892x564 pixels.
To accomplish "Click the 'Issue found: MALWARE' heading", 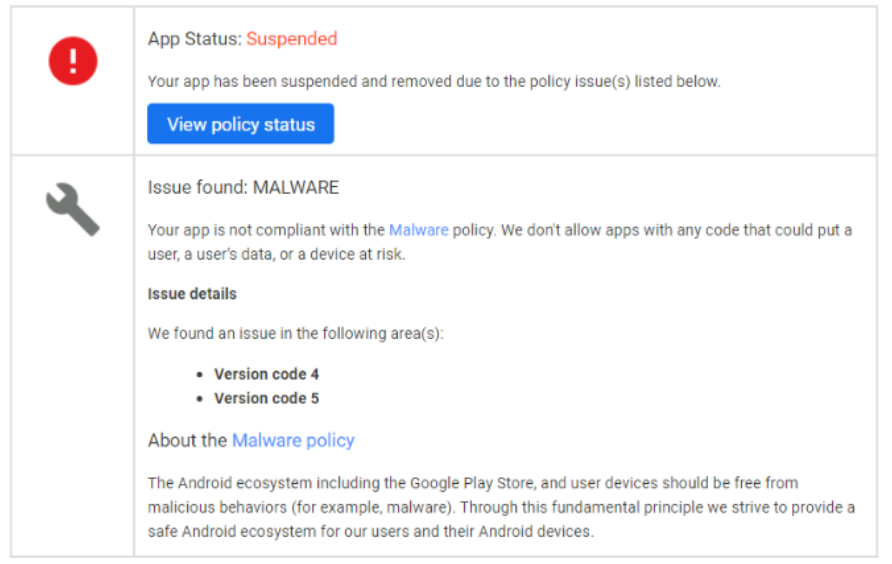I will (243, 187).
